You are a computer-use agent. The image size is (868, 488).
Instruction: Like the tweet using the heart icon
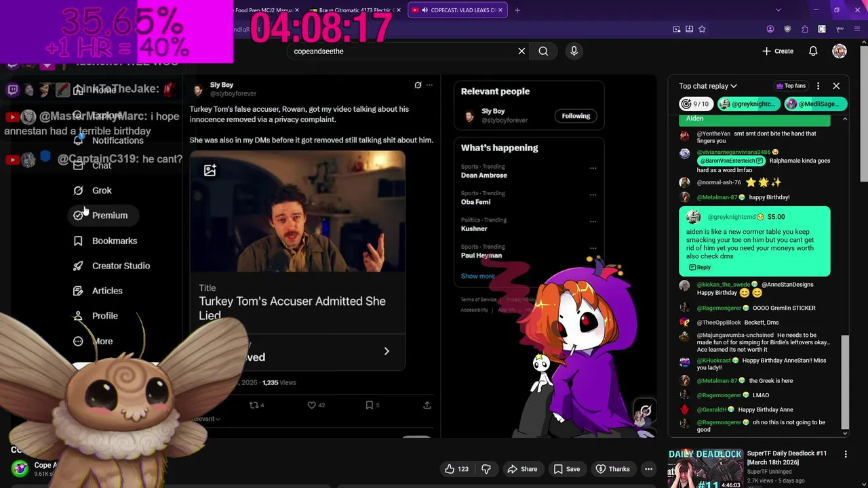click(312, 405)
